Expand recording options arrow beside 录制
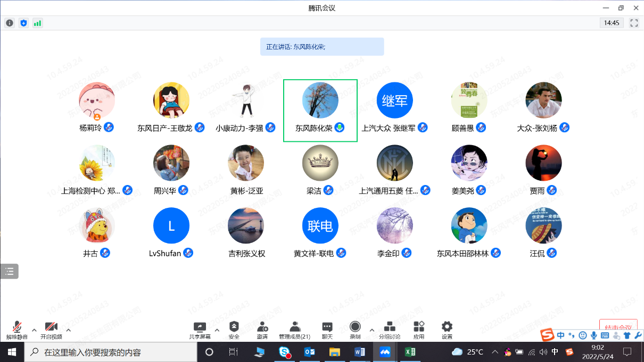This screenshot has width=644, height=362. point(371,330)
